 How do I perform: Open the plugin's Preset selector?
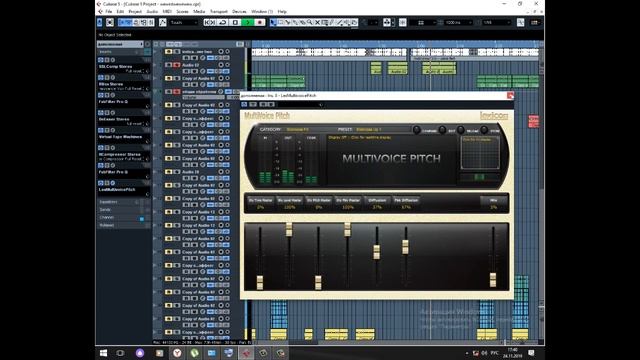369,129
